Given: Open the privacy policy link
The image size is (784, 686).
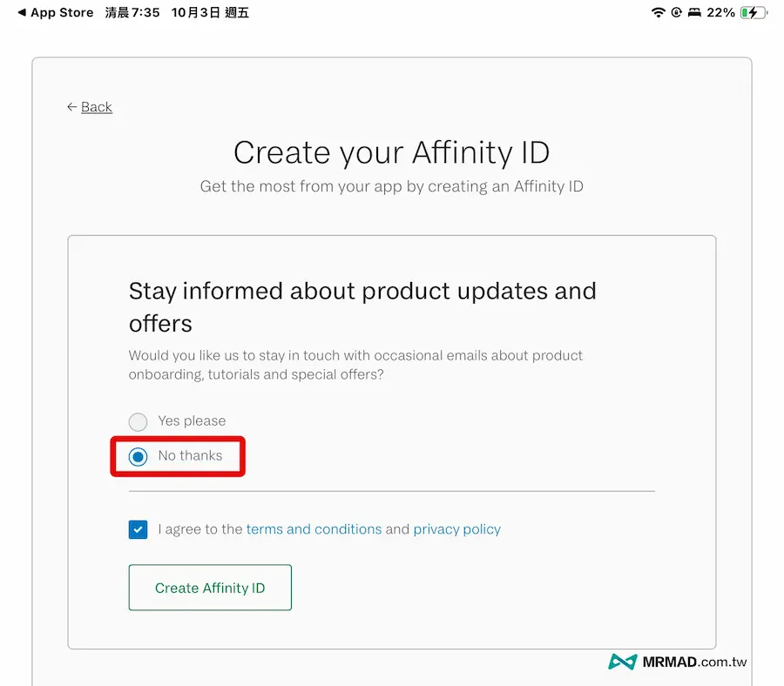Looking at the screenshot, I should pos(456,529).
